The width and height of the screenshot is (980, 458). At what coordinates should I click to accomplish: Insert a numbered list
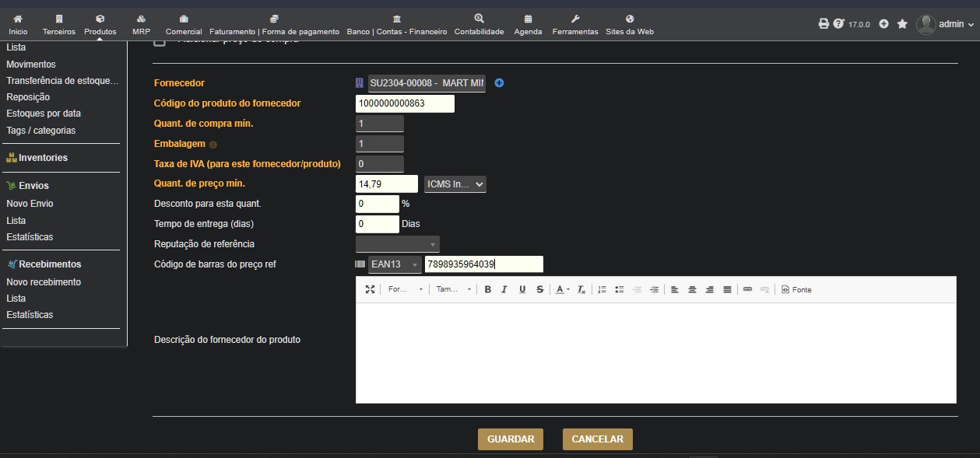[x=602, y=289]
